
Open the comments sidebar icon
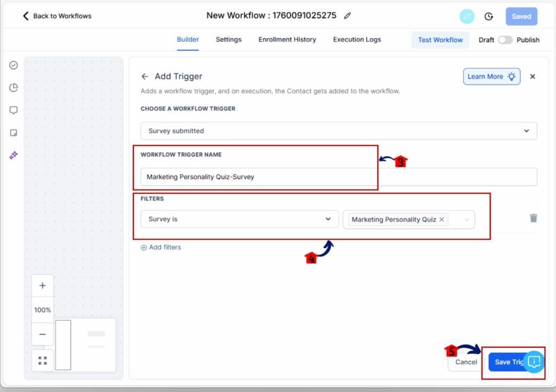[14, 110]
